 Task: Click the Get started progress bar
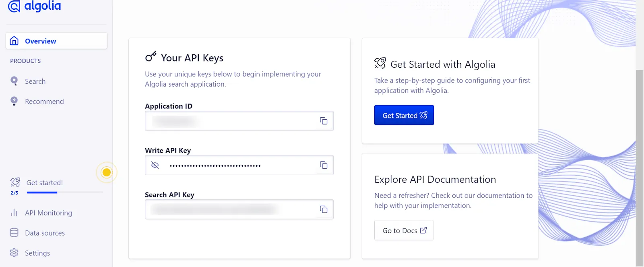coord(64,192)
